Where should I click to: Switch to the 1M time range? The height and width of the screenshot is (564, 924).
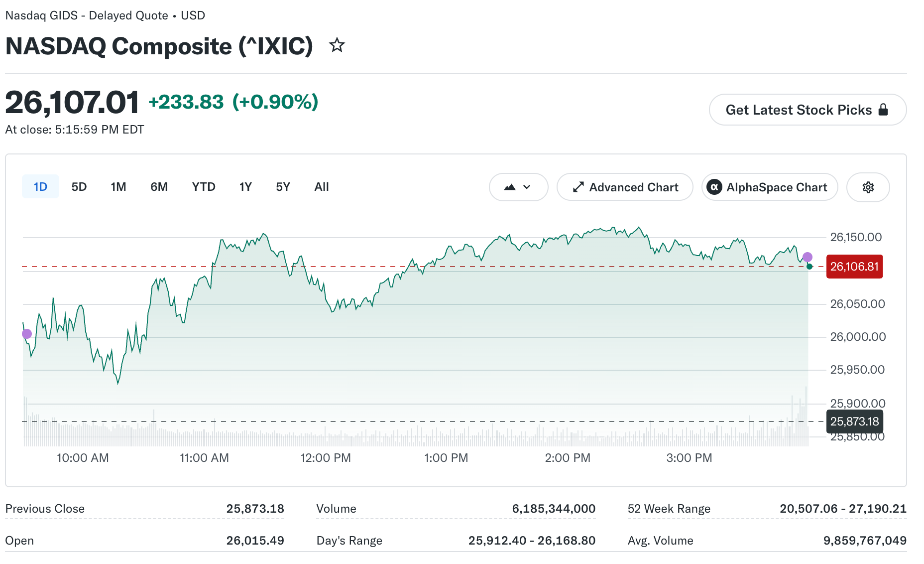(118, 187)
